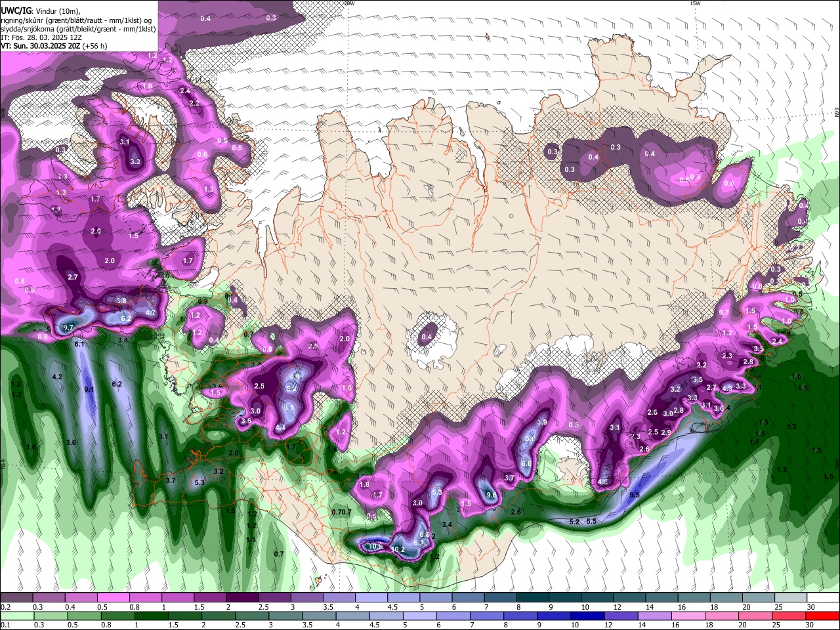Select the '0.1' label in the rain legend
The width and height of the screenshot is (840, 630).
click(5, 625)
